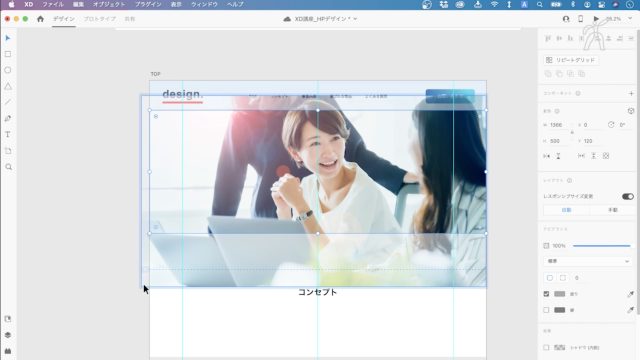Click the Boolean Intersect icon
The width and height of the screenshot is (640, 360).
pyautogui.click(x=570, y=74)
